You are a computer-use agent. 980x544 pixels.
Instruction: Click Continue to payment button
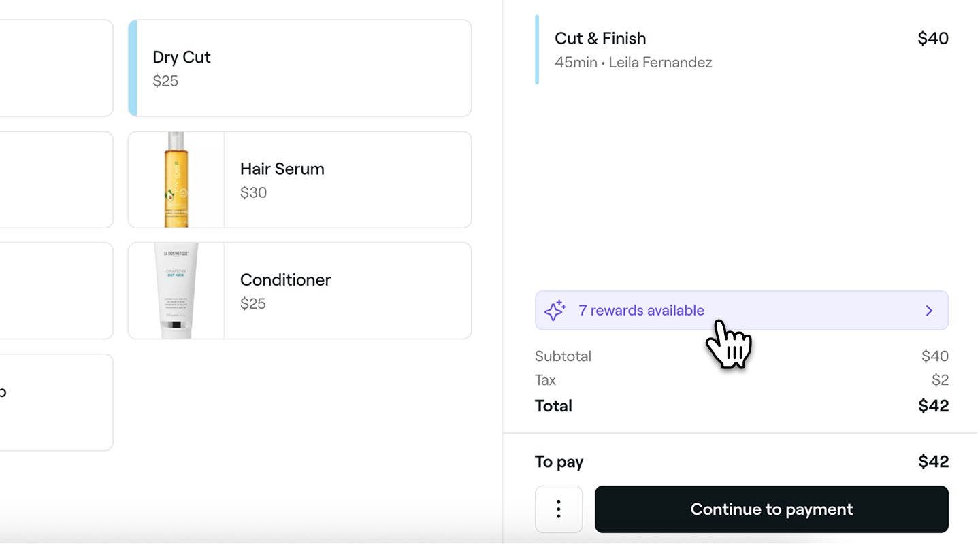coord(771,509)
